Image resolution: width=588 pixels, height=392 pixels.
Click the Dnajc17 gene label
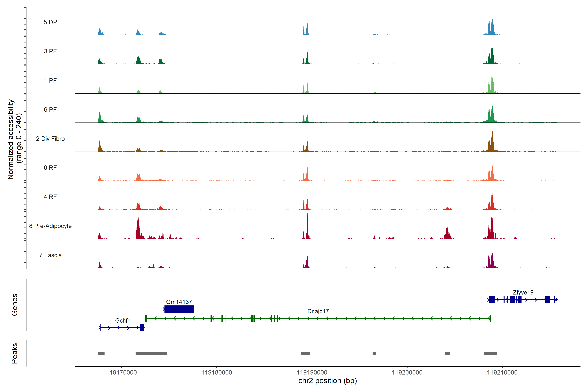tap(318, 311)
